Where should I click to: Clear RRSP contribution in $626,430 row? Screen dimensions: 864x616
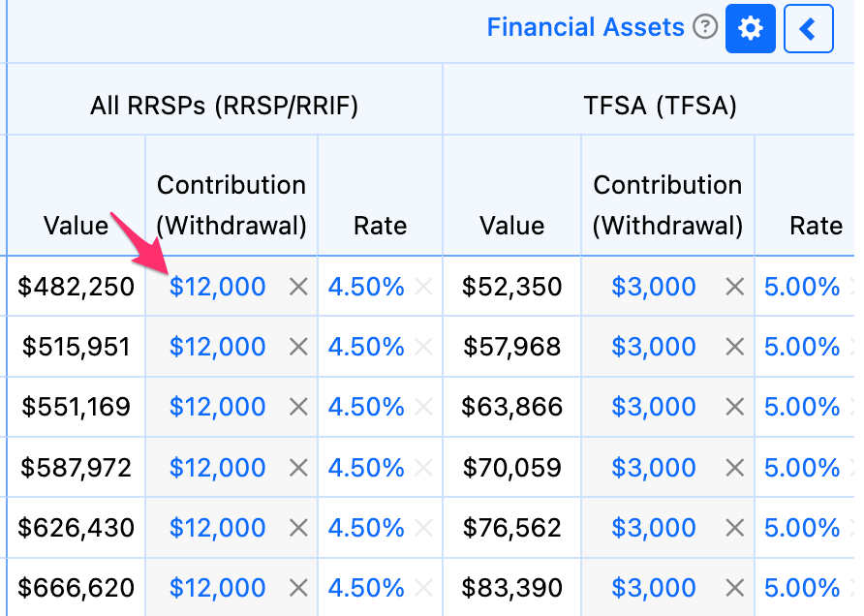pos(298,527)
